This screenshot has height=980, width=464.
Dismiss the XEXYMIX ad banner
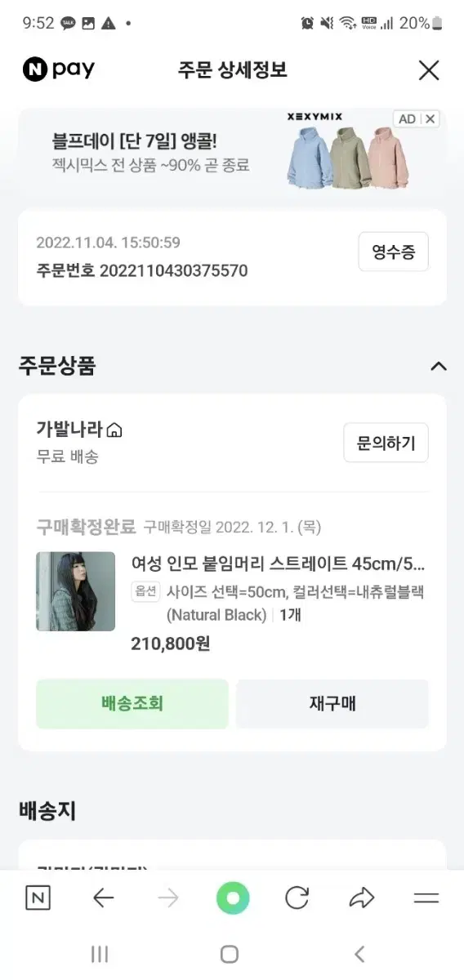[x=431, y=119]
